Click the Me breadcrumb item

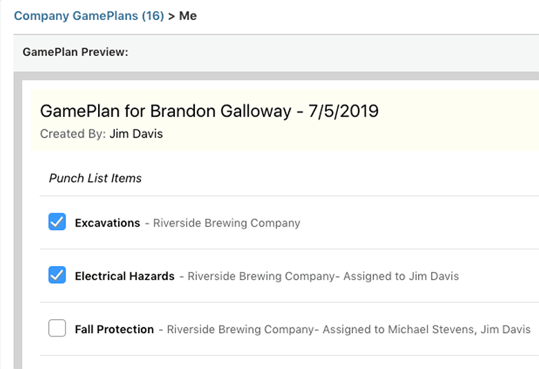point(188,16)
